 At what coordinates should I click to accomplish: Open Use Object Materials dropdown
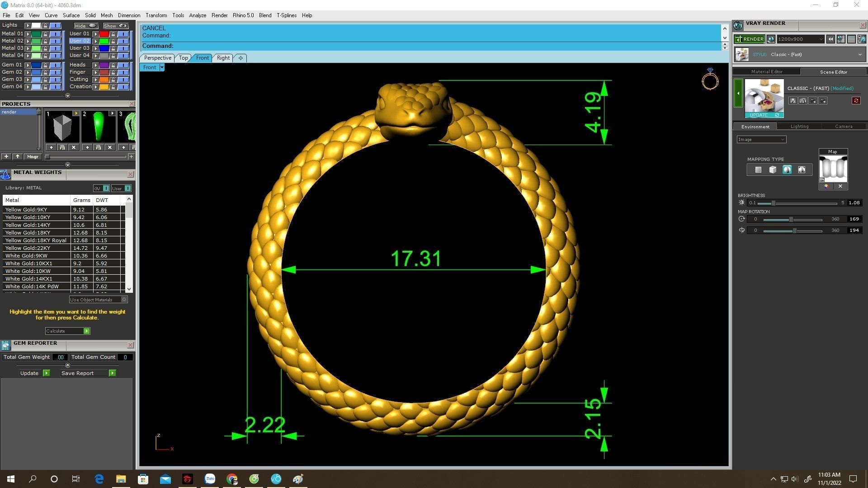click(x=98, y=300)
